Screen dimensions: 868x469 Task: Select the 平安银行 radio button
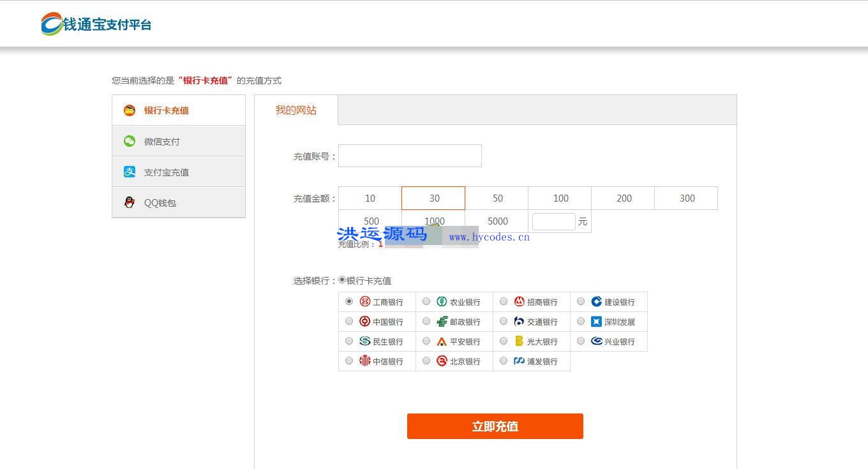[x=426, y=341]
